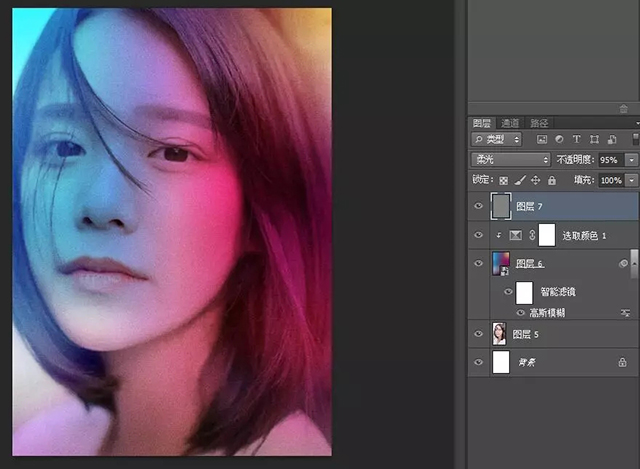Open the 类型 filter type dropdown

pos(497,139)
